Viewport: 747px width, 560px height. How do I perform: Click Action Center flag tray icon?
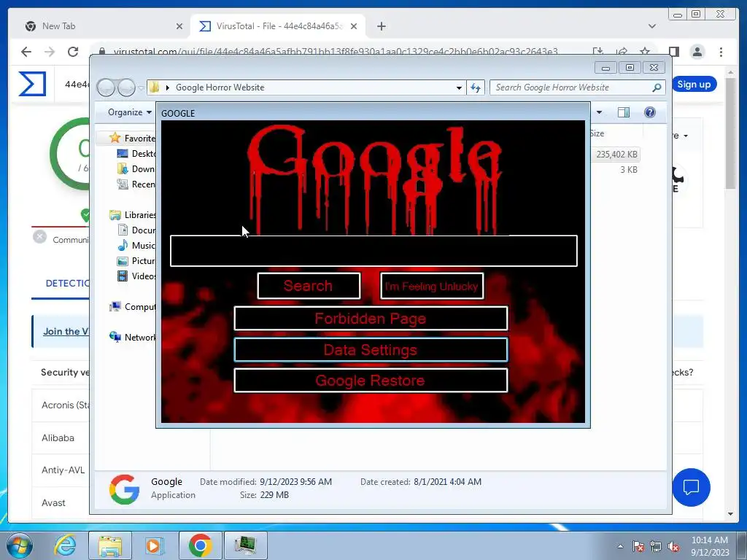point(638,546)
